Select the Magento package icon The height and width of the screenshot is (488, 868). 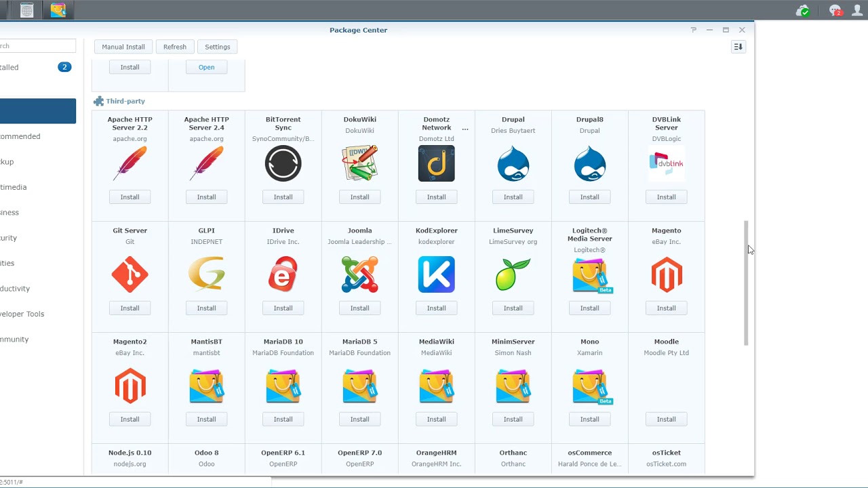click(x=666, y=274)
